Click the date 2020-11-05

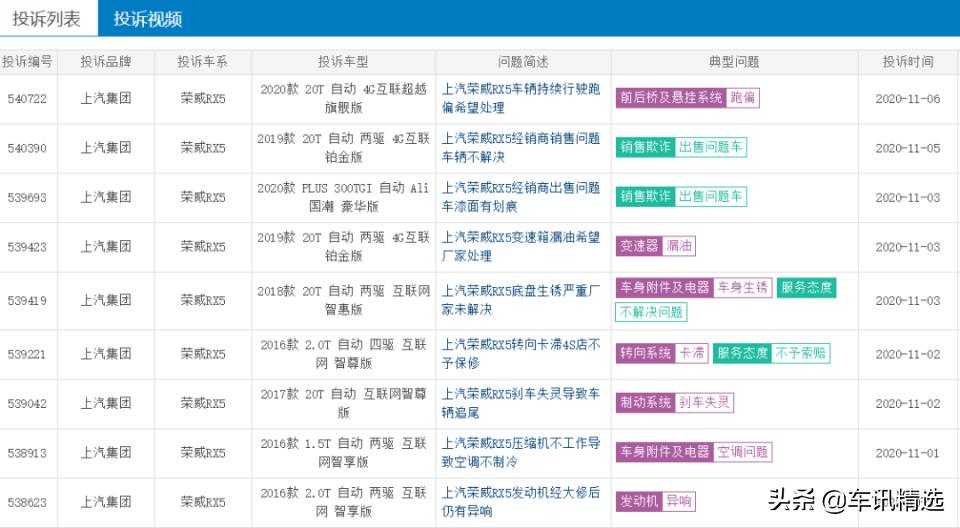point(908,148)
